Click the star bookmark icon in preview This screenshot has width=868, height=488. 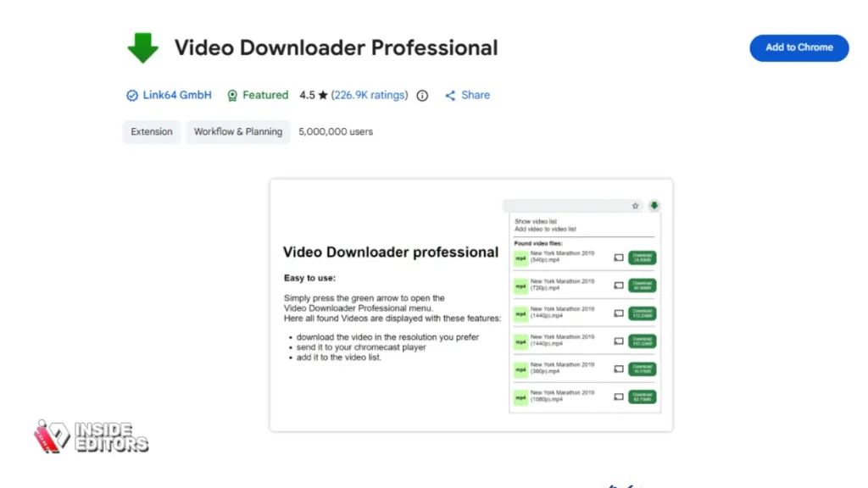(x=635, y=206)
